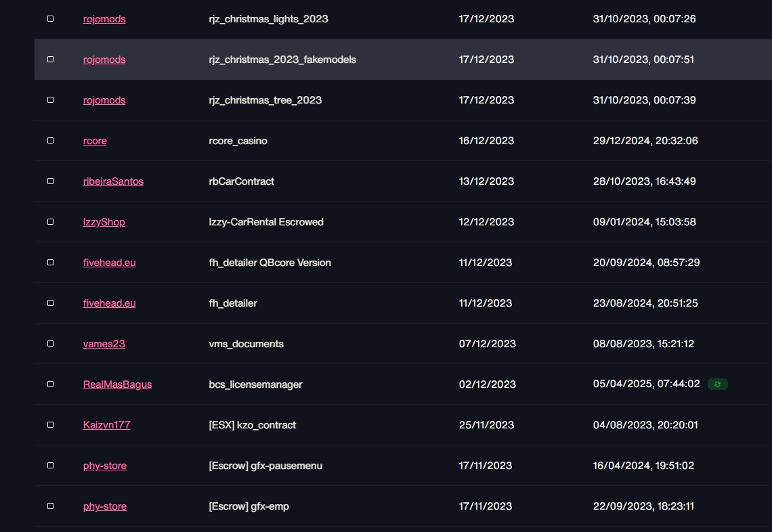This screenshot has height=532, width=772.
Task: Open the IzzyShop link
Action: click(x=104, y=222)
